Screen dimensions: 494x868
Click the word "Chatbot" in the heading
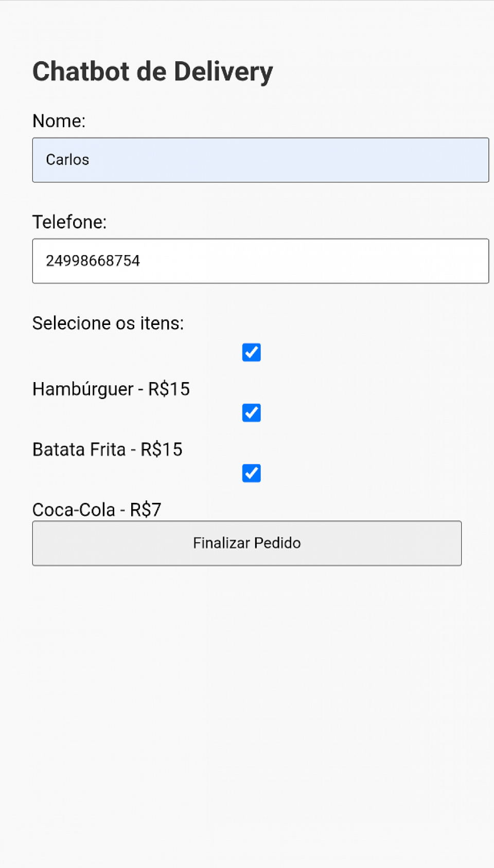[x=81, y=71]
